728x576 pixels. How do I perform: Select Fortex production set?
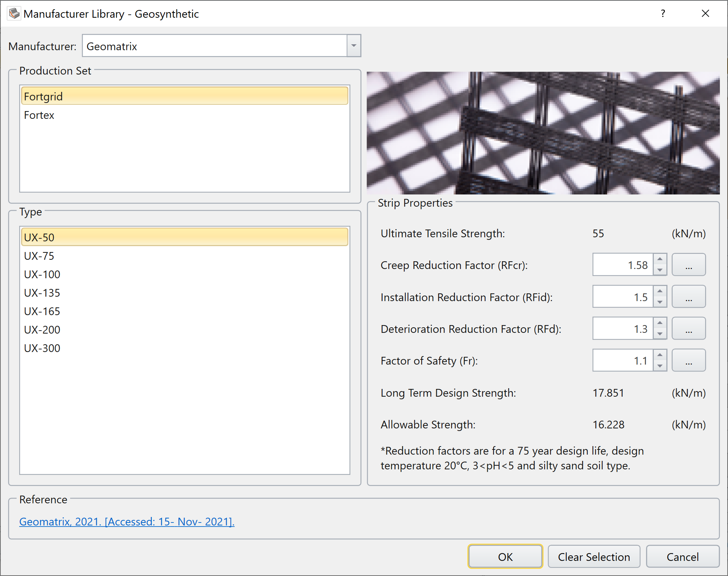(x=185, y=115)
